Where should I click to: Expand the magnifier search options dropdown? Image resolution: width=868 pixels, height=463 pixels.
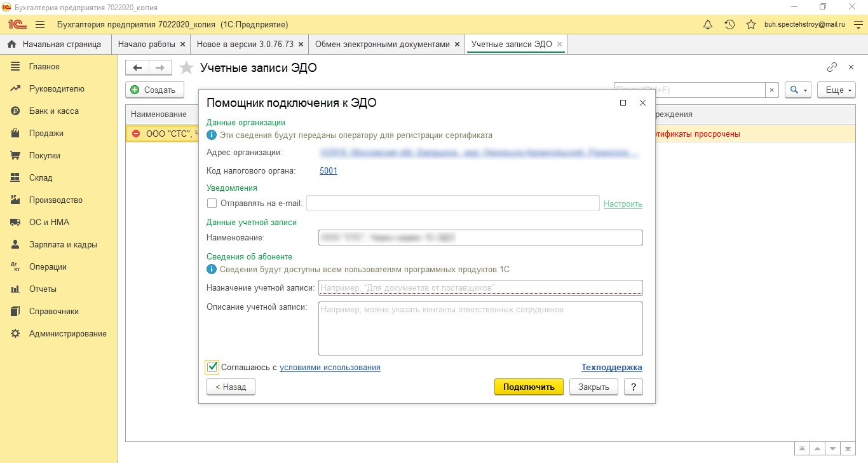(798, 90)
